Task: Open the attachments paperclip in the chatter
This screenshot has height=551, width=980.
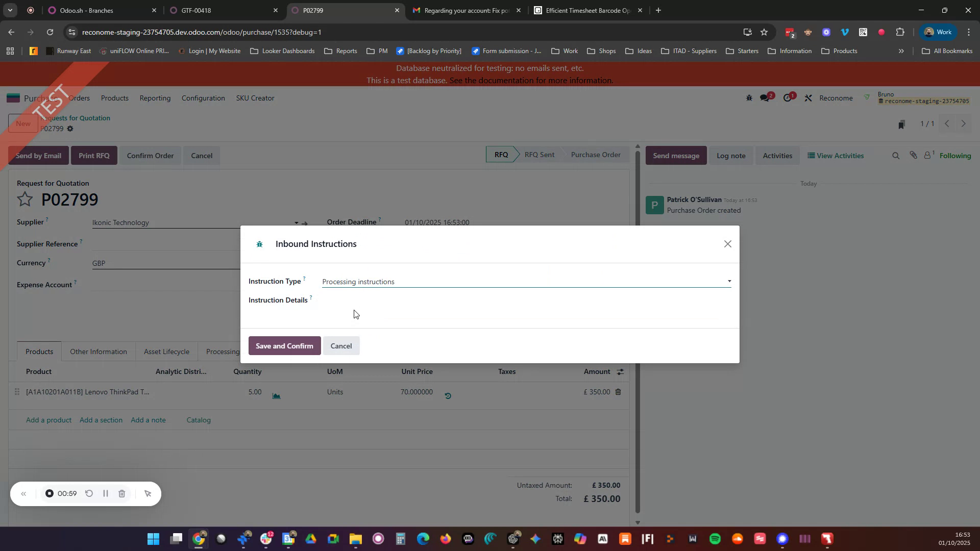Action: pos(914,155)
